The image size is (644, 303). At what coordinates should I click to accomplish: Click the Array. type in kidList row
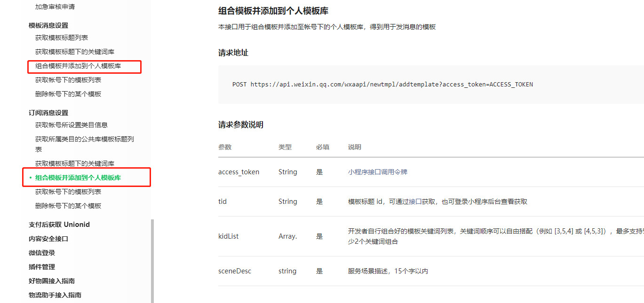click(288, 236)
